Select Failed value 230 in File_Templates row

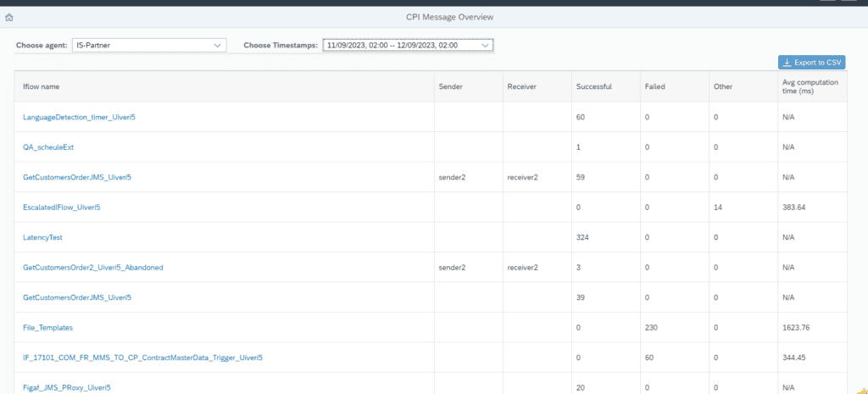pyautogui.click(x=651, y=328)
